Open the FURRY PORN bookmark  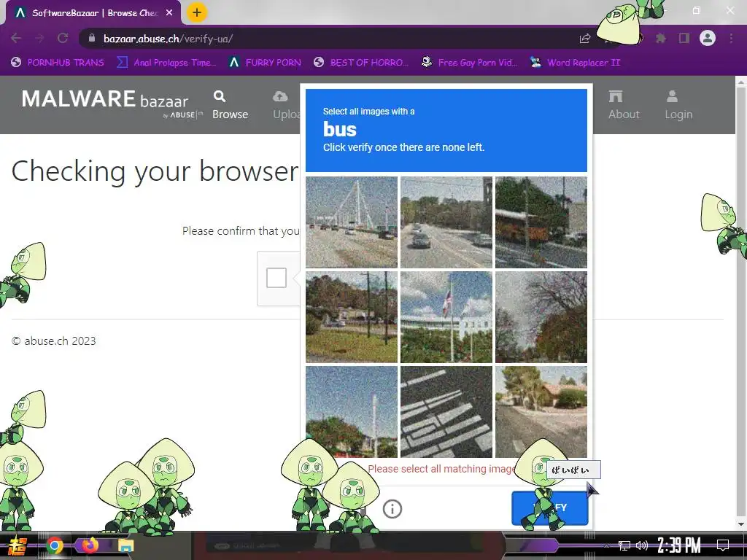pos(265,63)
